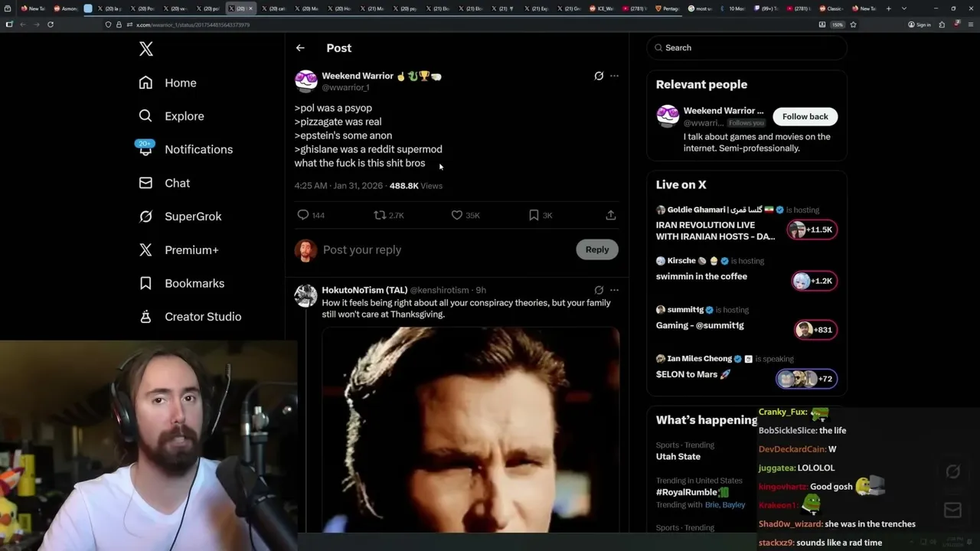Open SuperGrok from the sidebar
980x551 pixels.
click(x=180, y=217)
